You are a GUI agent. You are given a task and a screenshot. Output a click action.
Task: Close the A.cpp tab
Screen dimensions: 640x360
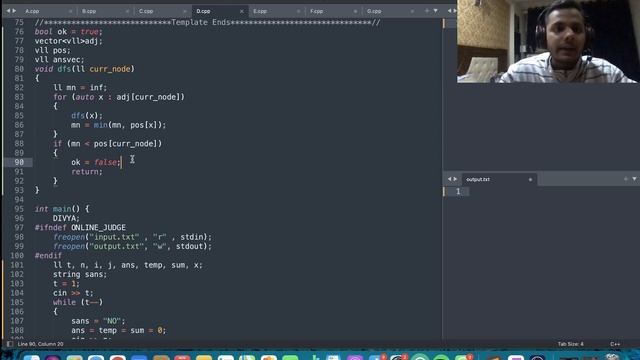pos(70,11)
